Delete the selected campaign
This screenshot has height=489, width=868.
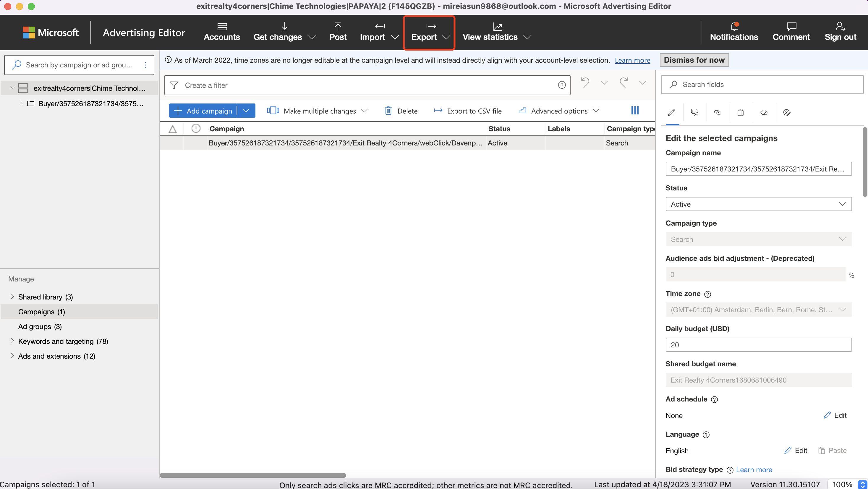[401, 111]
